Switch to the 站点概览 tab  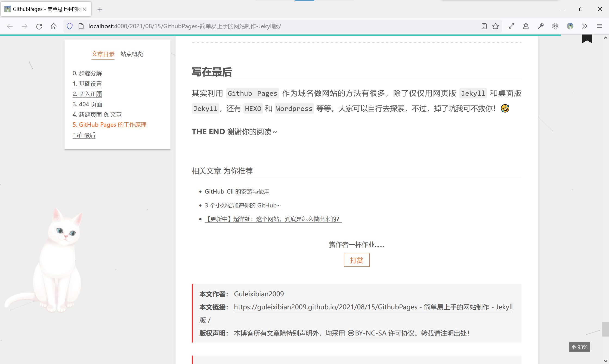132,54
